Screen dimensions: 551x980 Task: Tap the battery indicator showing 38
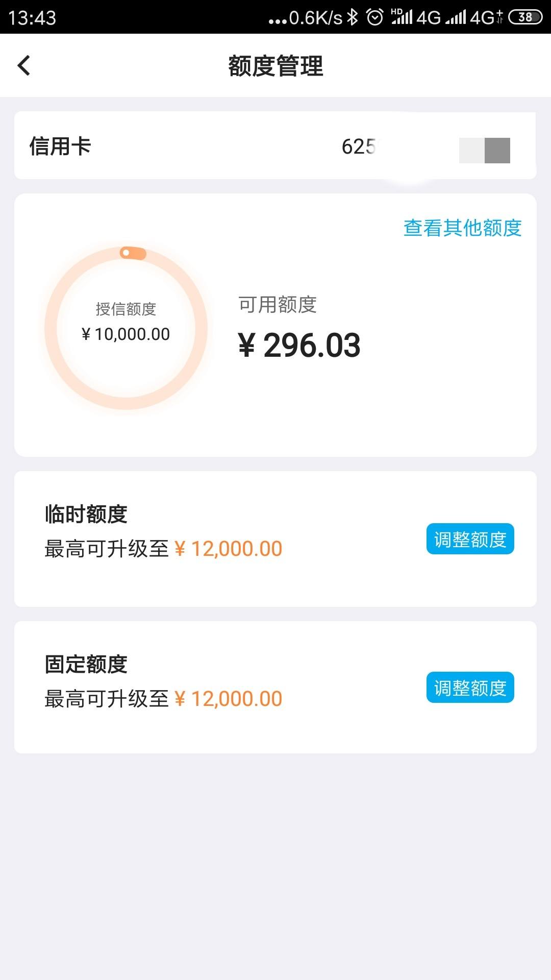coord(525,17)
